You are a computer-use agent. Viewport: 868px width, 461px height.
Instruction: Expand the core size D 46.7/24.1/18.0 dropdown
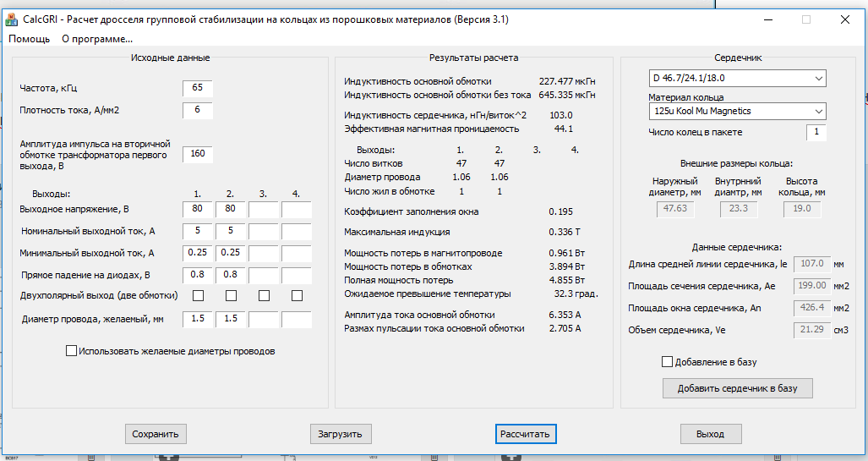coord(737,78)
